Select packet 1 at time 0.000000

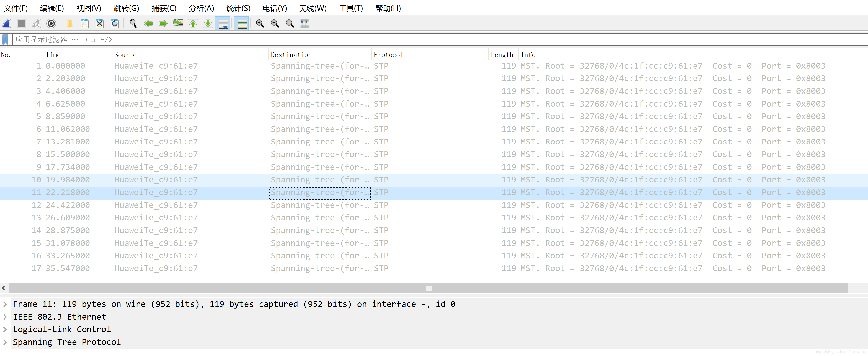[x=434, y=66]
